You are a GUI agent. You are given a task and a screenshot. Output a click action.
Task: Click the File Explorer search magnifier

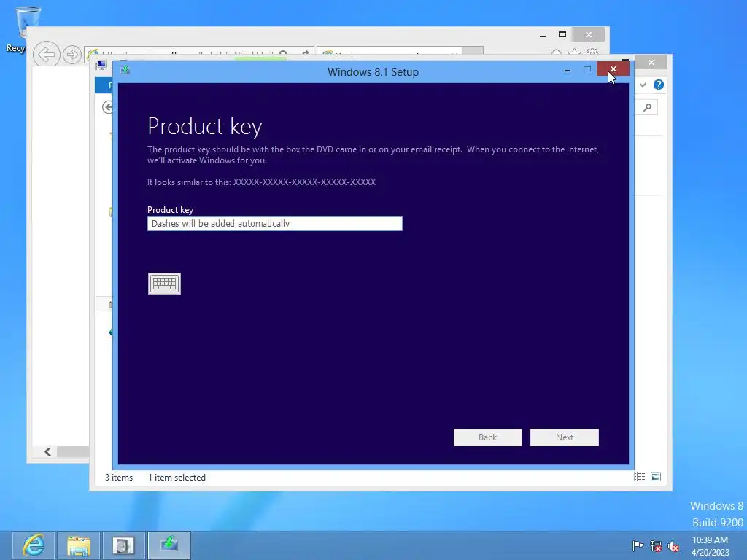648,108
